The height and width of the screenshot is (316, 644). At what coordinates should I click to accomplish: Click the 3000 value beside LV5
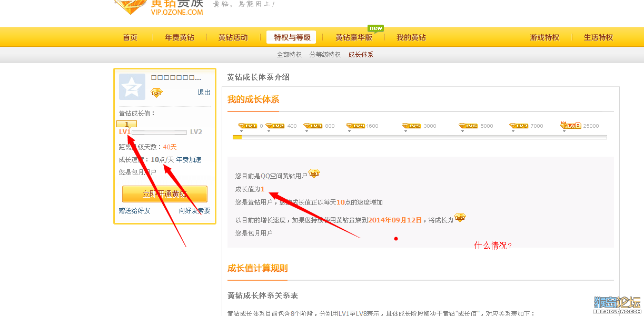pos(430,126)
